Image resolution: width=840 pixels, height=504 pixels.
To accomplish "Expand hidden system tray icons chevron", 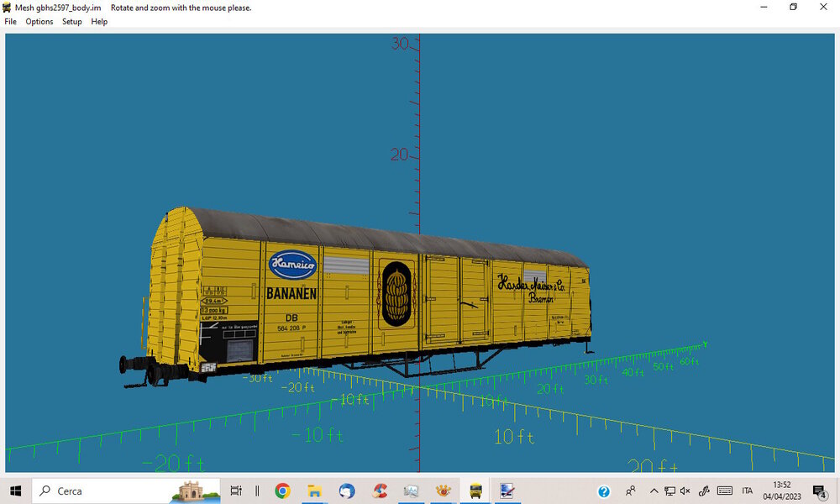I will [x=654, y=491].
